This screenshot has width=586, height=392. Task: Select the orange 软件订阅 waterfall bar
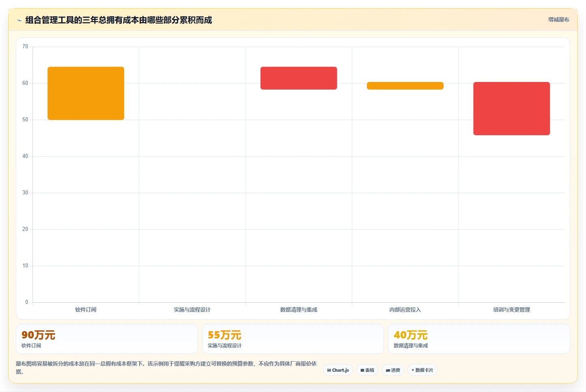pyautogui.click(x=86, y=93)
